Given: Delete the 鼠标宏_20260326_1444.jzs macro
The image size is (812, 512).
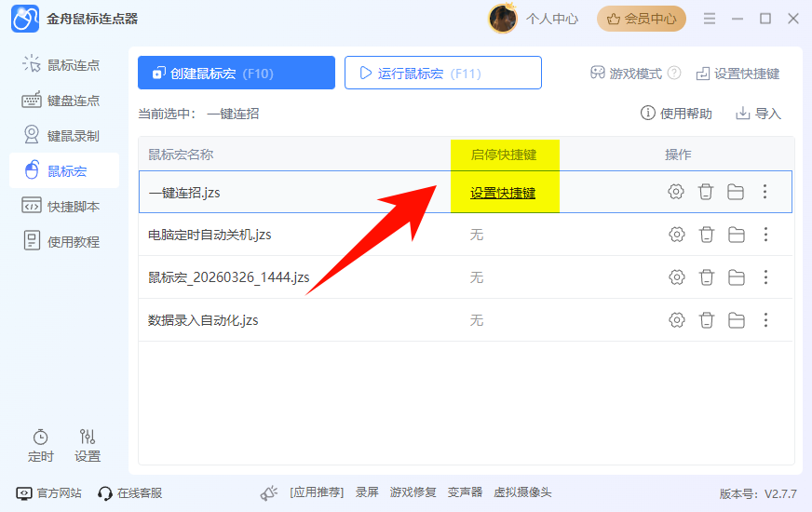Looking at the screenshot, I should (x=707, y=277).
